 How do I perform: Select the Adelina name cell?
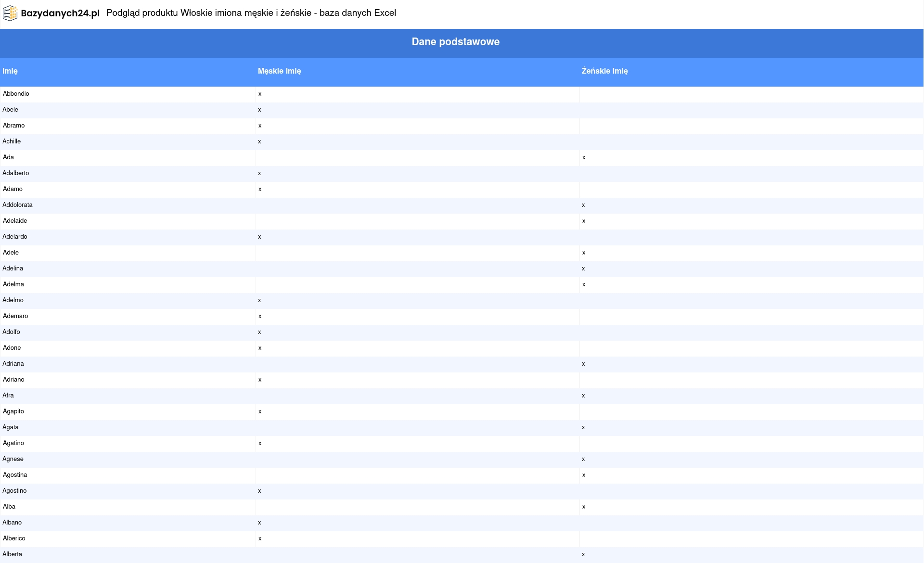[x=13, y=269]
